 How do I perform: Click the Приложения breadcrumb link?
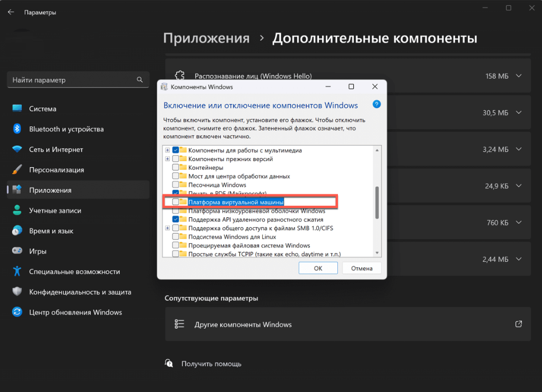point(206,38)
